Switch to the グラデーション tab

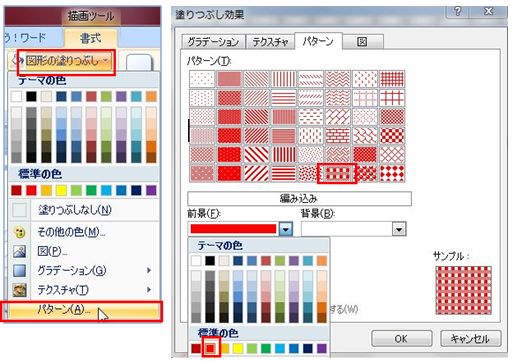pyautogui.click(x=213, y=42)
